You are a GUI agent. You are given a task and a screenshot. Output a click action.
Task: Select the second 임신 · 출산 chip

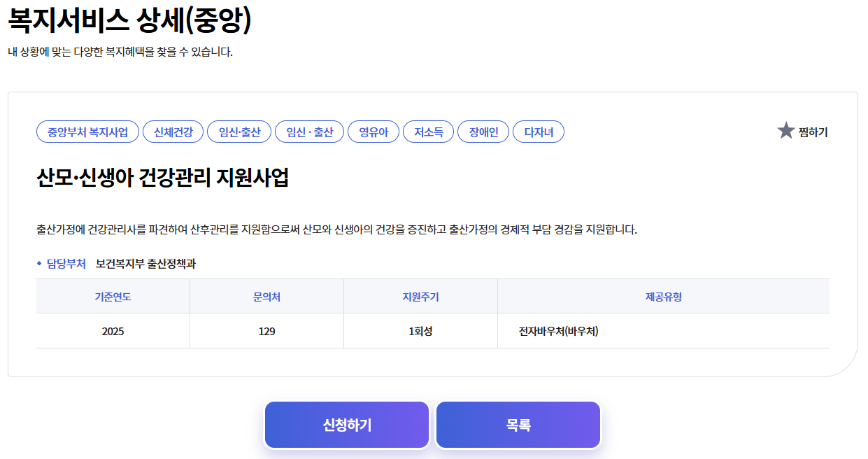(x=308, y=132)
